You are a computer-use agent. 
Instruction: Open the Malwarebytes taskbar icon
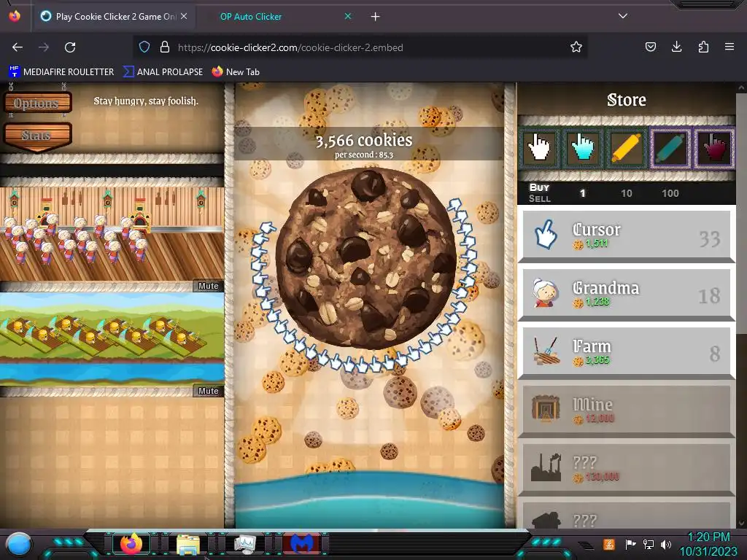(x=302, y=544)
